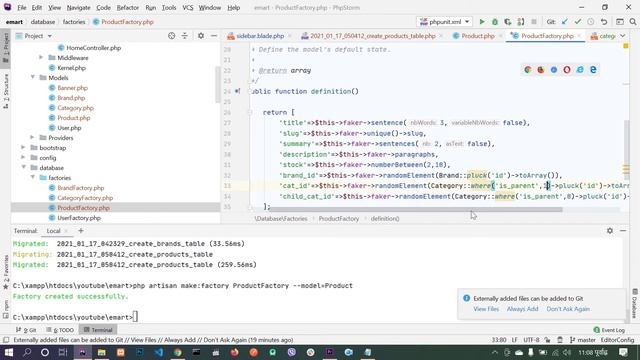Open in Chrome browser from editor popup
The height and width of the screenshot is (360, 640).
point(528,70)
